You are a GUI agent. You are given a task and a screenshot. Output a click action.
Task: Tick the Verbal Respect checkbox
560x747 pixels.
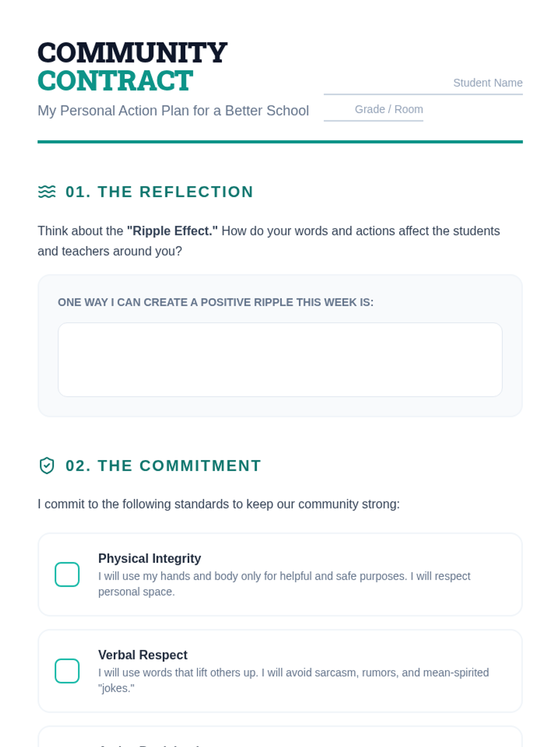point(67,671)
